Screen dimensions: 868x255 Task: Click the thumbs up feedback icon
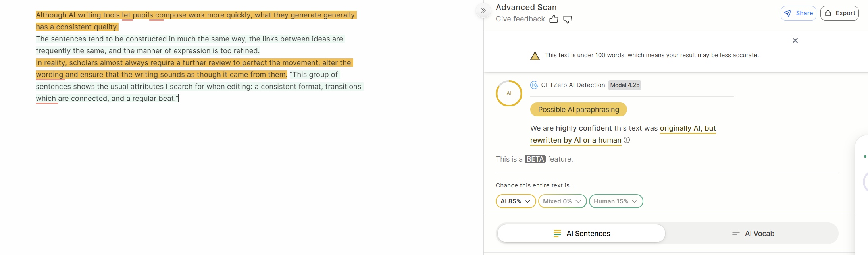pyautogui.click(x=554, y=19)
